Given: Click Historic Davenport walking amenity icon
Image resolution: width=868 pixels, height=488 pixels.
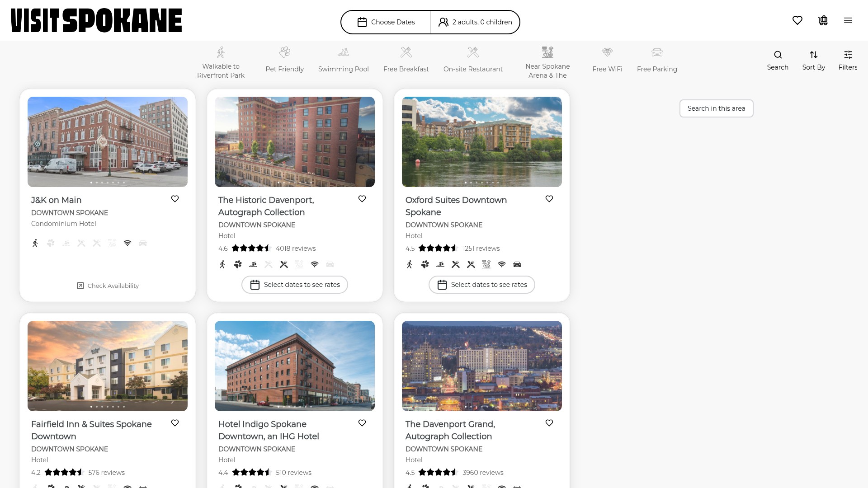Looking at the screenshot, I should click(x=222, y=264).
